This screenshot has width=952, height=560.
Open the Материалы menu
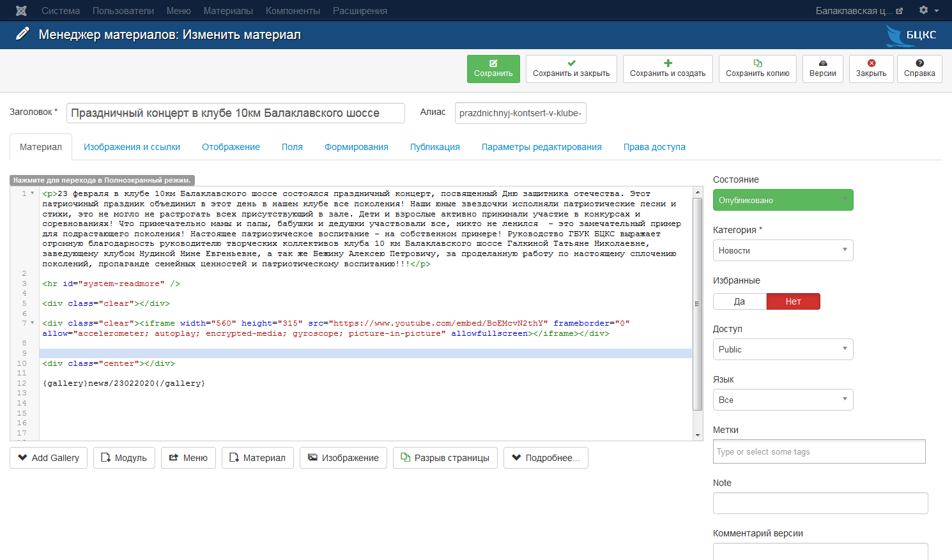[x=228, y=11]
